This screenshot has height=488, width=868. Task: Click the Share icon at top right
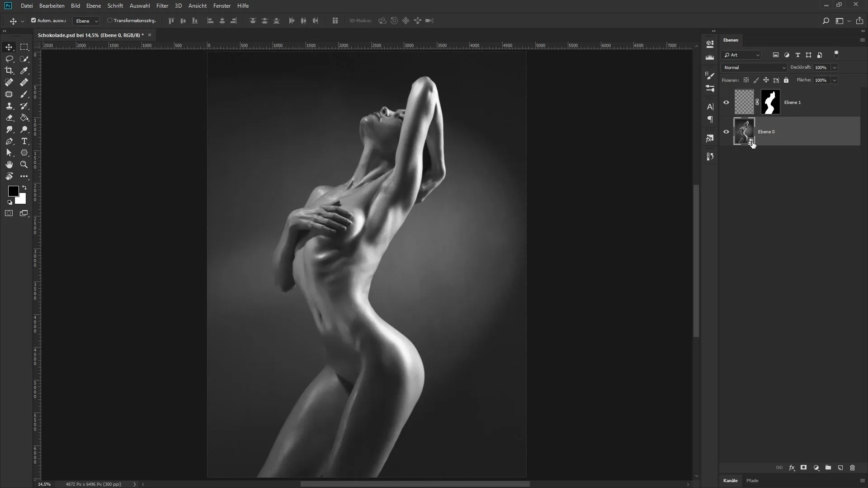(859, 21)
